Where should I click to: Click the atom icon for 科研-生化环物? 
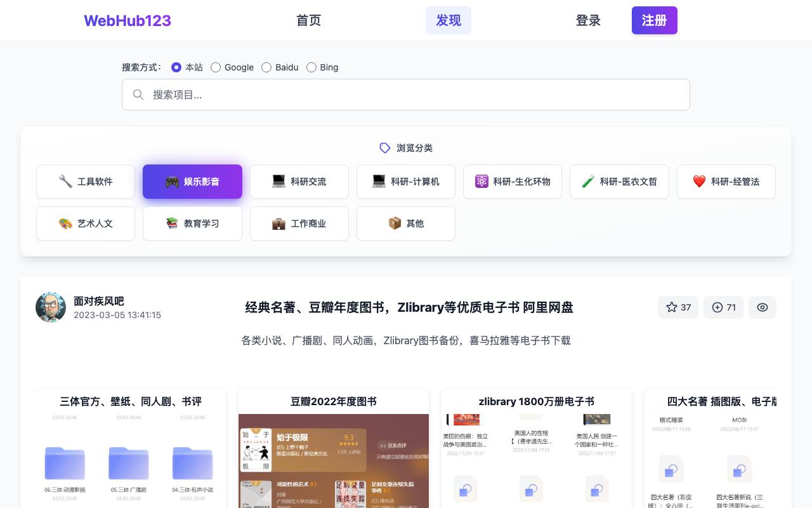(x=481, y=182)
